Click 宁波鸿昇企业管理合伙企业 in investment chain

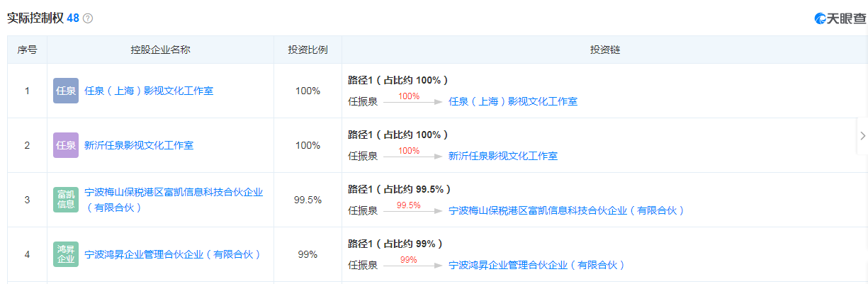click(x=537, y=265)
